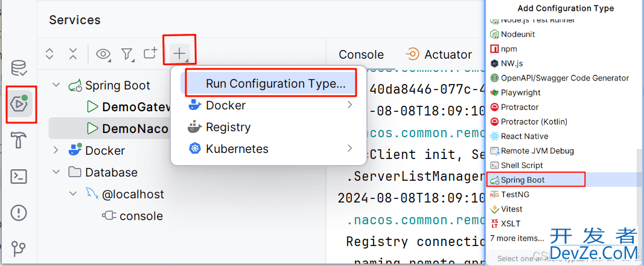
Task: Click Expand All in Services toolbar
Action: tap(49, 53)
